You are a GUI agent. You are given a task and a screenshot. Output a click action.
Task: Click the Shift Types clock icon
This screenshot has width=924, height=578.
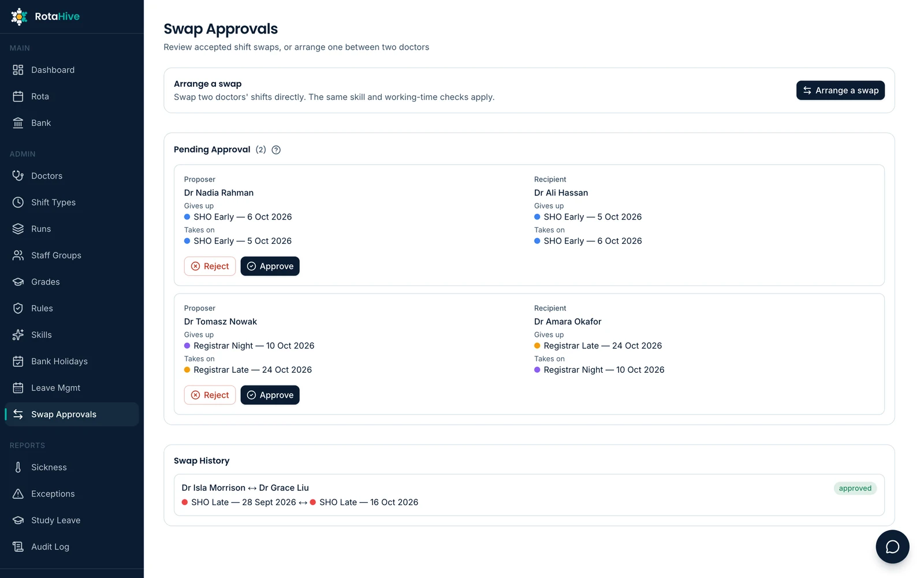(18, 202)
